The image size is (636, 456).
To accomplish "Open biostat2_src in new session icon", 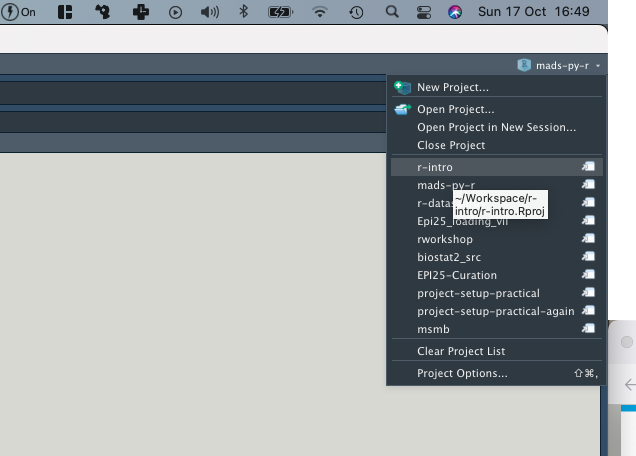I will [589, 257].
